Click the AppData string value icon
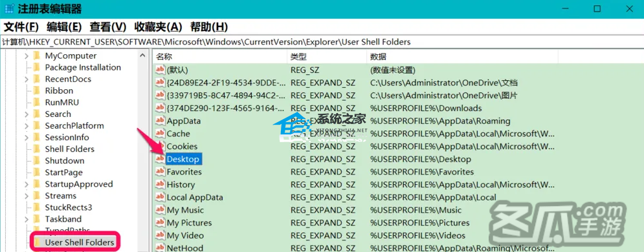The height and width of the screenshot is (252, 644). 160,121
